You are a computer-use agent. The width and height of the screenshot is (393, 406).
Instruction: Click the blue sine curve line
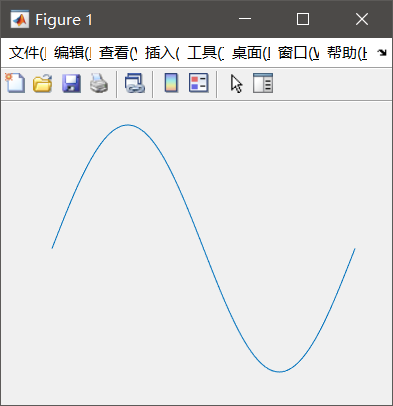click(x=203, y=248)
